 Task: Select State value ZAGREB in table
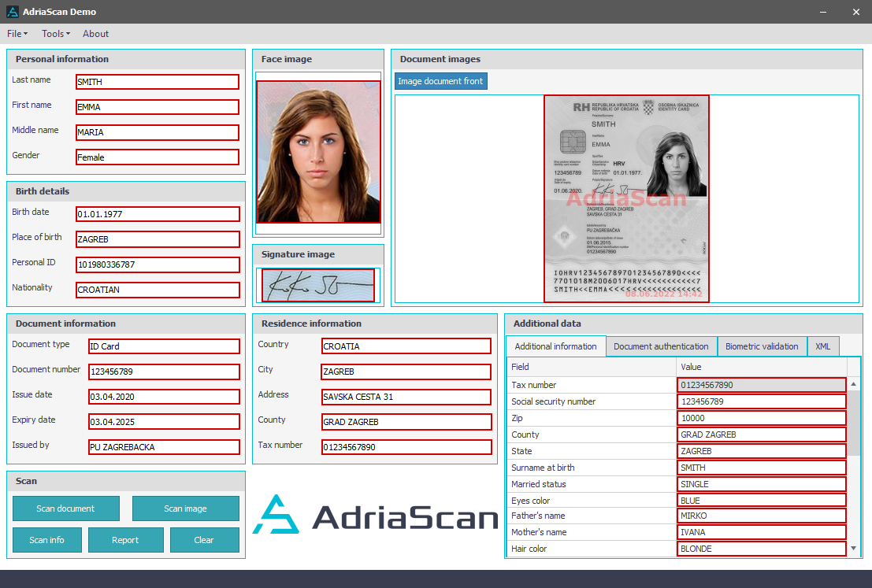click(762, 451)
